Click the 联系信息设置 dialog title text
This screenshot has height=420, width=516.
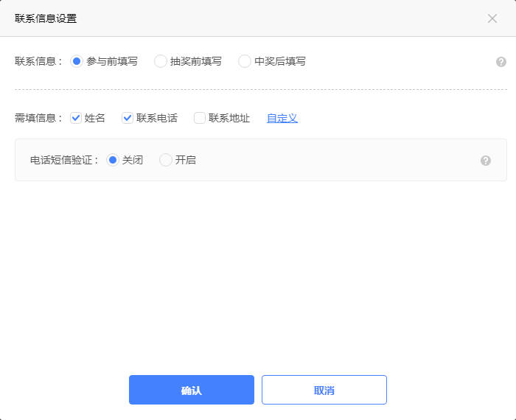(x=46, y=18)
